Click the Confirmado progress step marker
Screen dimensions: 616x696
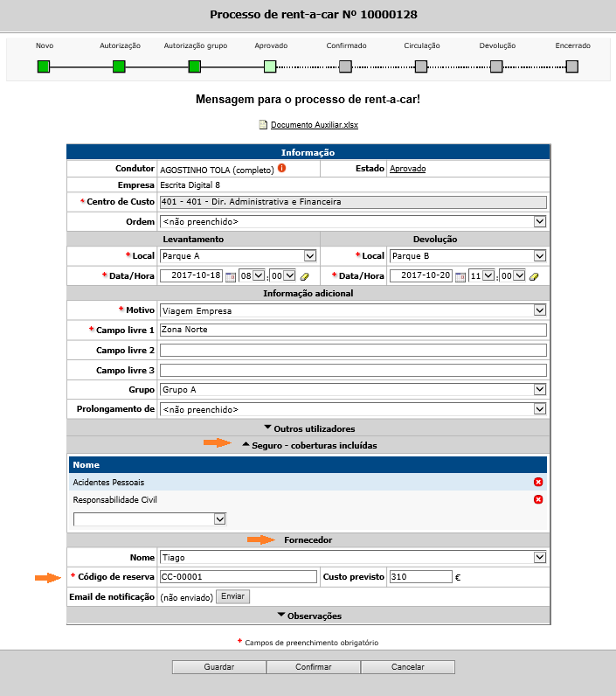345,67
